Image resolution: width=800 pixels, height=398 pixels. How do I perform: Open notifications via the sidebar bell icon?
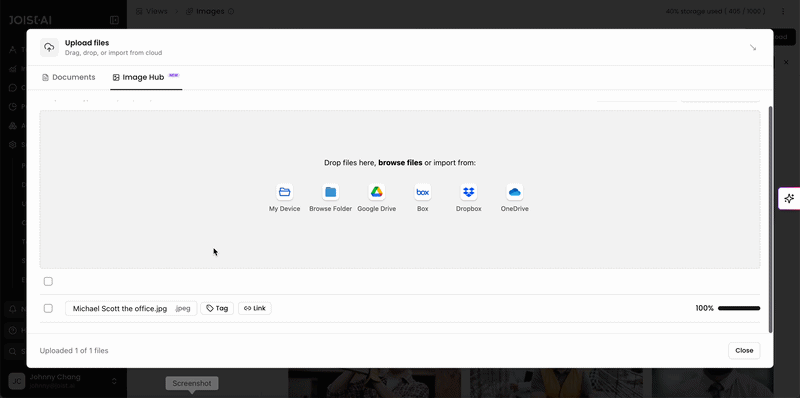tap(13, 309)
